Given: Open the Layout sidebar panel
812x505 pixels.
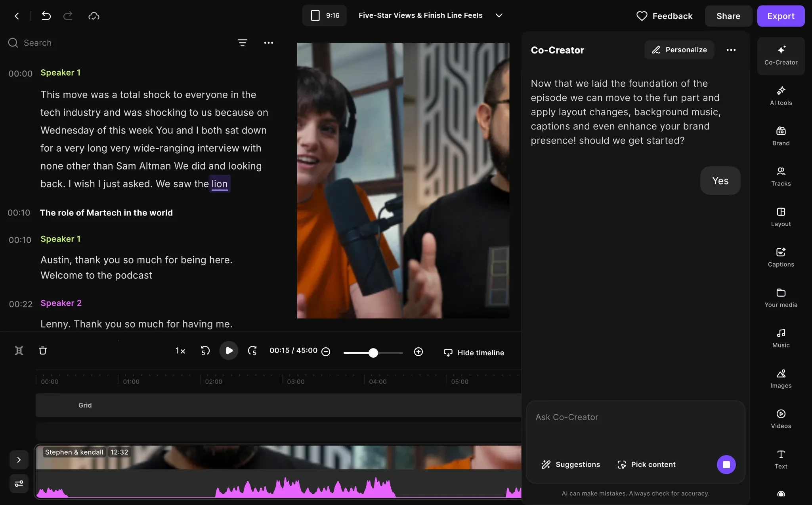Looking at the screenshot, I should tap(781, 217).
